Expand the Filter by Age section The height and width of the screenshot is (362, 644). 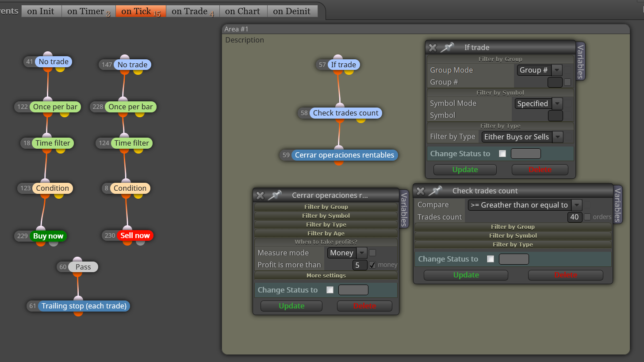[326, 233]
